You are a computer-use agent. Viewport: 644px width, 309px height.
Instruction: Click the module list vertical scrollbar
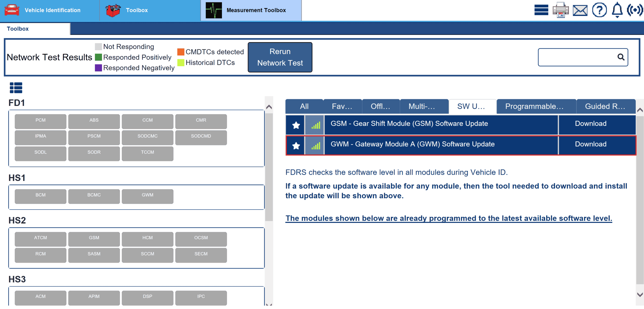tap(269, 166)
